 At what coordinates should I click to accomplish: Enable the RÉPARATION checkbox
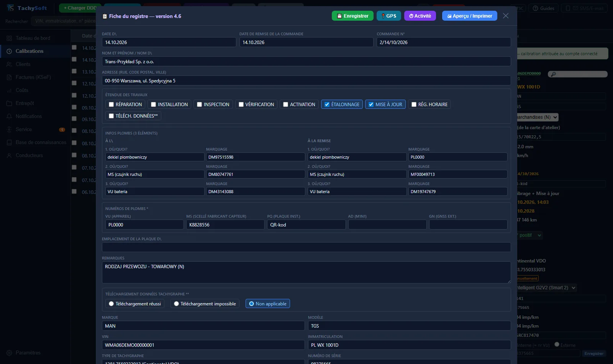[111, 105]
